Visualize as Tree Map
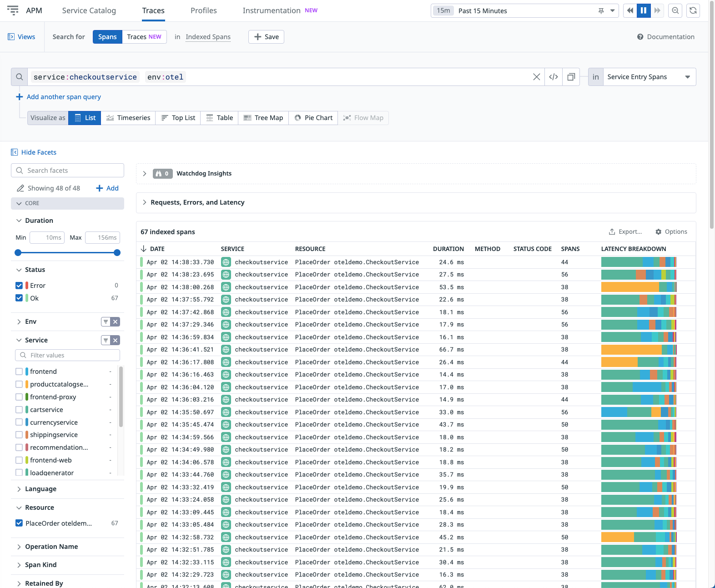 click(263, 118)
